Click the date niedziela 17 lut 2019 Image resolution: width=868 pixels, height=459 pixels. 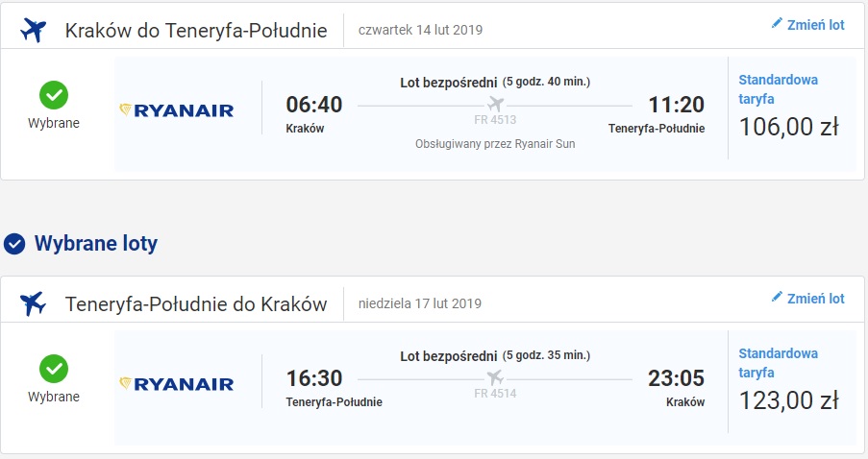tap(420, 303)
